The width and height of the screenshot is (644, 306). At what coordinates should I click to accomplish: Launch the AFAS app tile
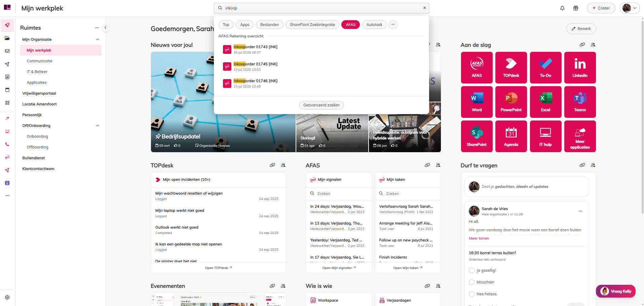[x=477, y=68]
